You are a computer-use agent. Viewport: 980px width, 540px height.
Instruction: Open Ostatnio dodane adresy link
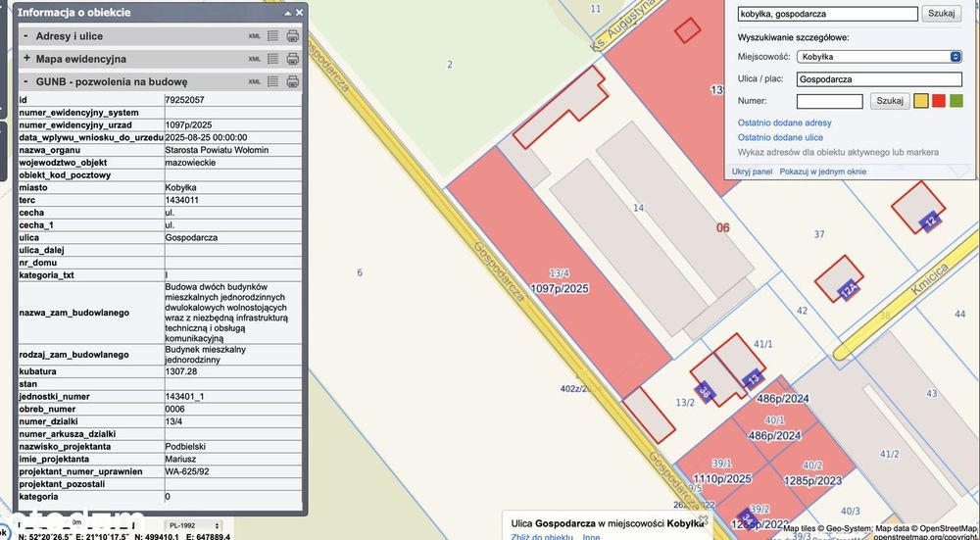[784, 123]
